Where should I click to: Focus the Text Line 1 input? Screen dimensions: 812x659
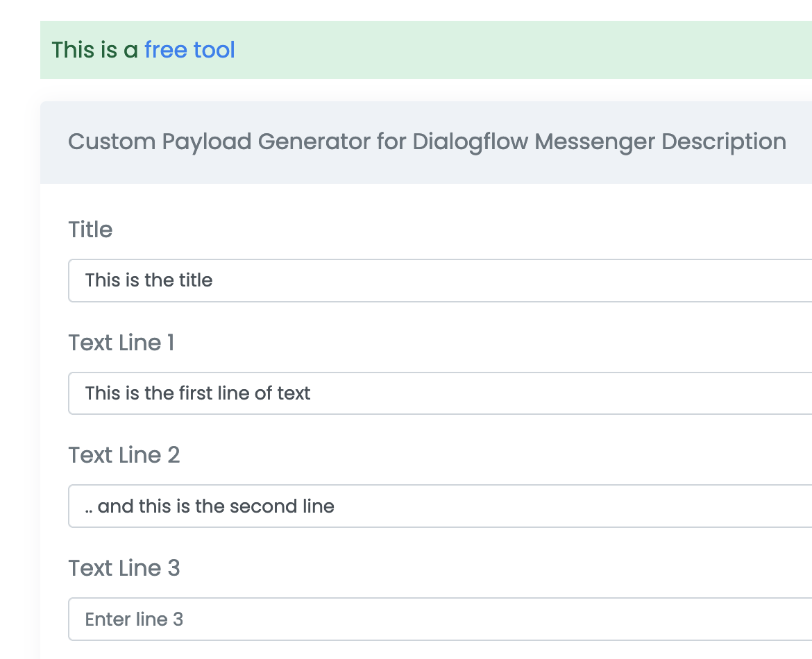[440, 393]
